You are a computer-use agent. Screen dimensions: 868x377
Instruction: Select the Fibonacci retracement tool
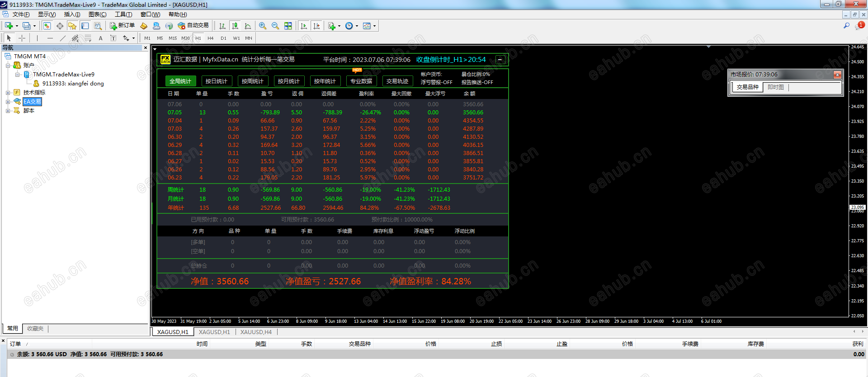point(88,38)
